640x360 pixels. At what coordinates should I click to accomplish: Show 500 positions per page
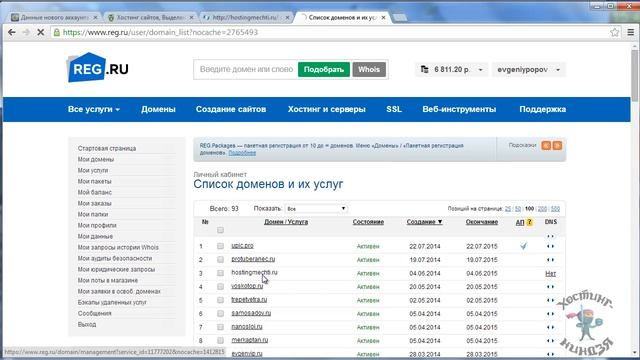[x=555, y=209]
